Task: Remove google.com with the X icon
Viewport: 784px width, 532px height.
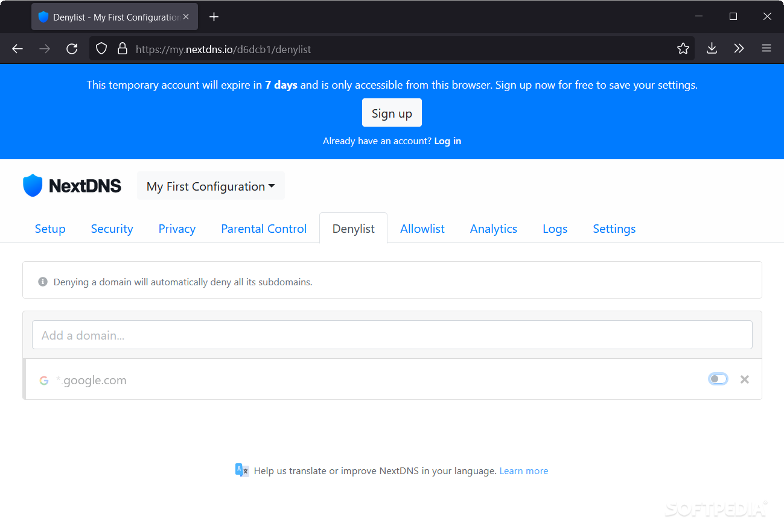Action: point(745,379)
